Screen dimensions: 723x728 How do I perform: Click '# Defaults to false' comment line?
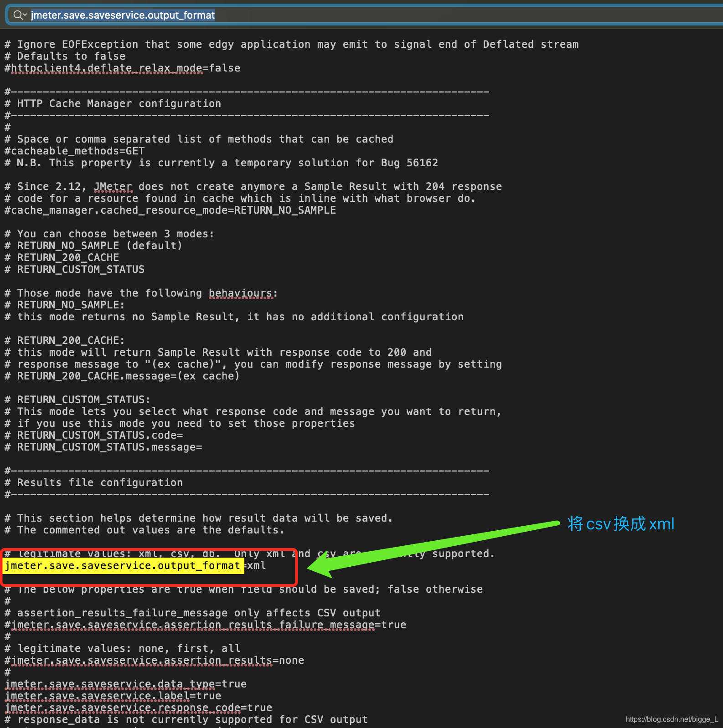(x=65, y=56)
